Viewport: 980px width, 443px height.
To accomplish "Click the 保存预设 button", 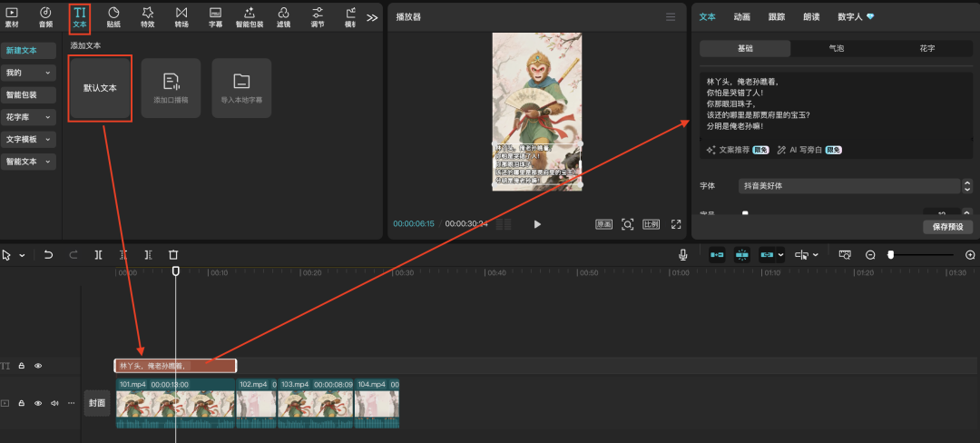I will tap(948, 227).
